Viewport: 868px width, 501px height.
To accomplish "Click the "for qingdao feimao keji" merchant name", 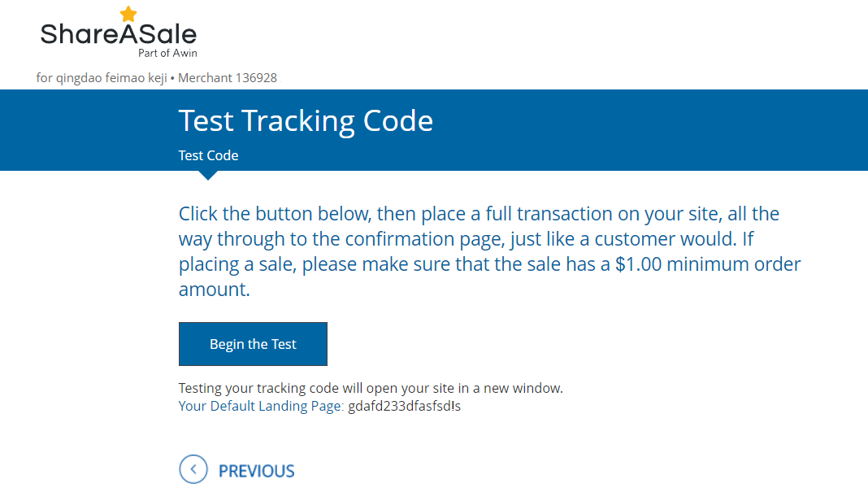I will [x=102, y=78].
